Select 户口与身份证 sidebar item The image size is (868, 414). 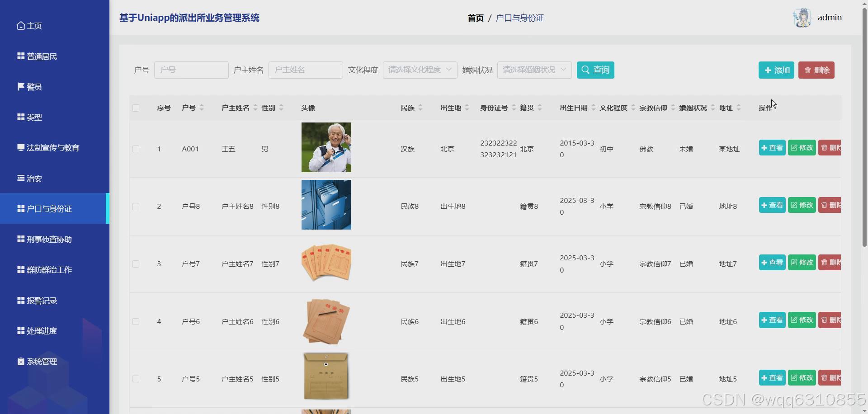click(x=54, y=209)
